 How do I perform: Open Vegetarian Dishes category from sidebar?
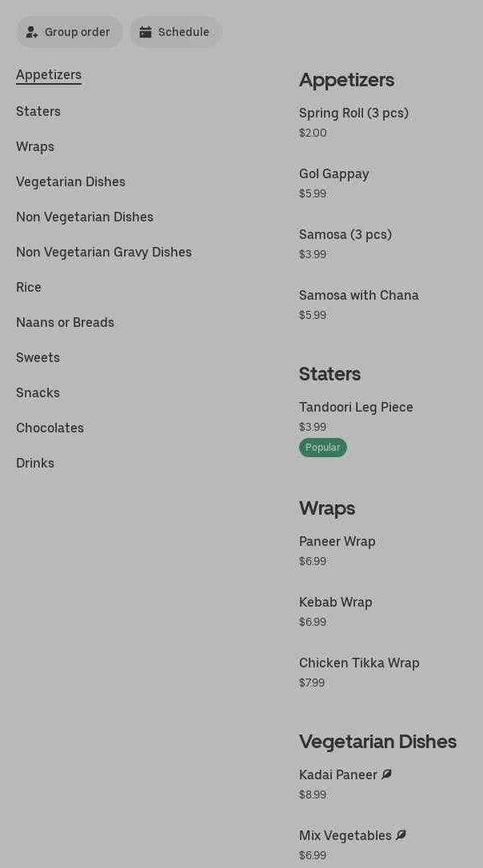[70, 182]
